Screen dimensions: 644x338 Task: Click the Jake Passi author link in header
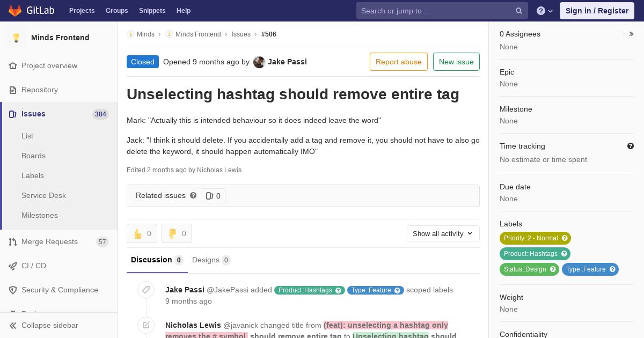pos(287,62)
